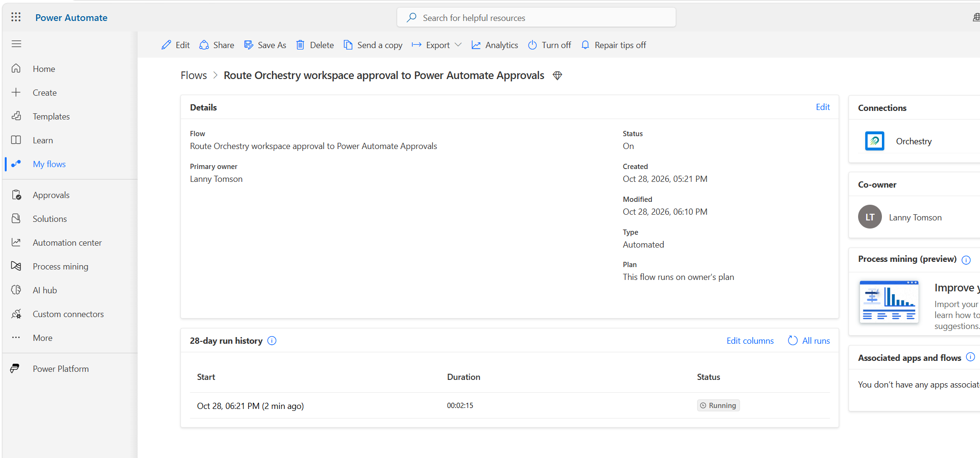Click Save As in toolbar

pyautogui.click(x=265, y=45)
